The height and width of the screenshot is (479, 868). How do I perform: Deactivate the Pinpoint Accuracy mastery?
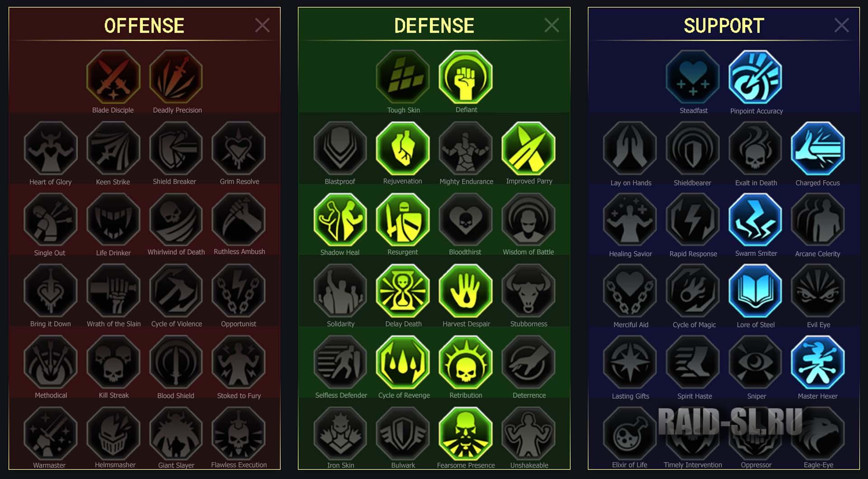pos(755,77)
